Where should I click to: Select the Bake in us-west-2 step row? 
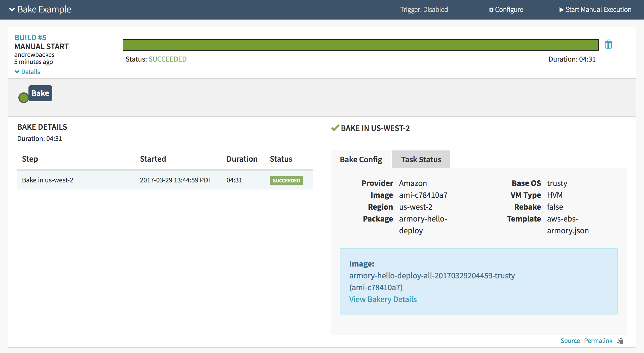[x=47, y=180]
